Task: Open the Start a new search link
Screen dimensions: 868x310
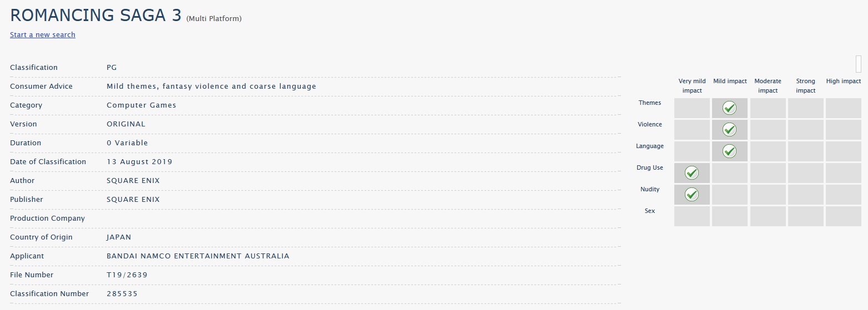Action: (43, 34)
